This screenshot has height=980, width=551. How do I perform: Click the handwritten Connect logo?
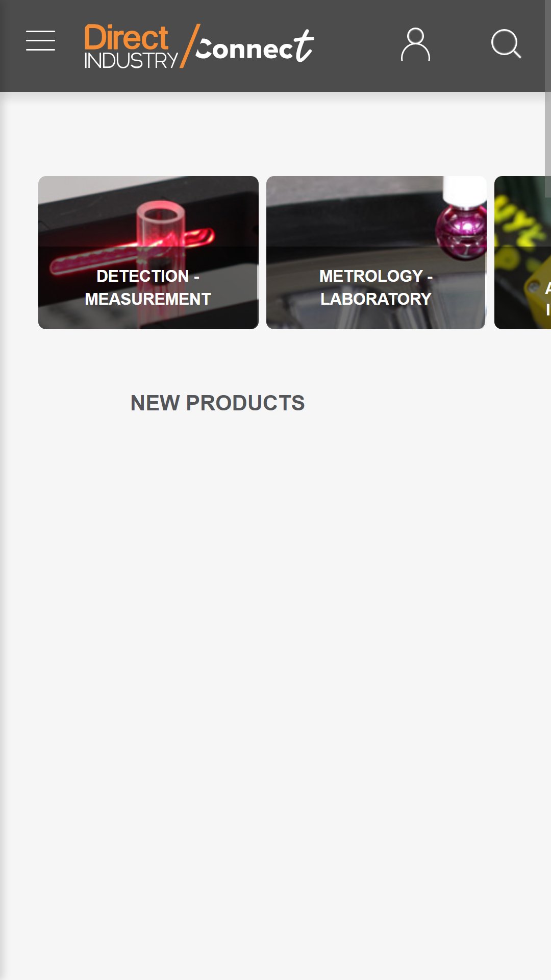[255, 47]
